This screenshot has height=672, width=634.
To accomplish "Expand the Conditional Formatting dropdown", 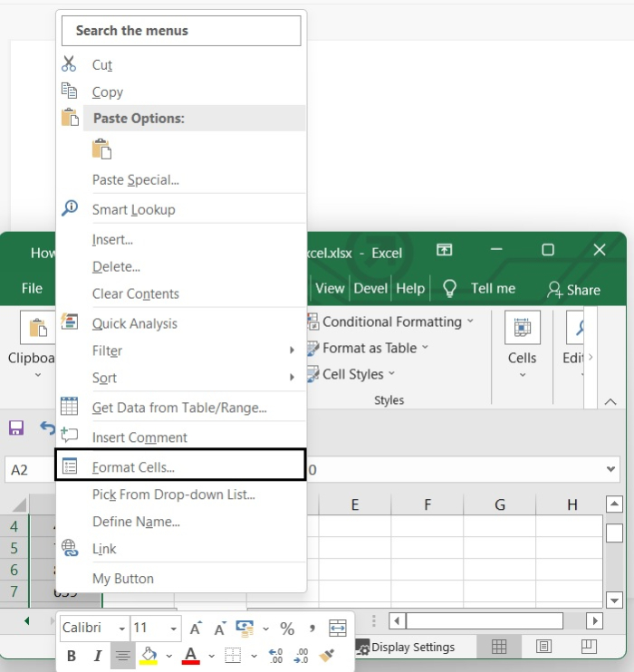I will tap(470, 322).
